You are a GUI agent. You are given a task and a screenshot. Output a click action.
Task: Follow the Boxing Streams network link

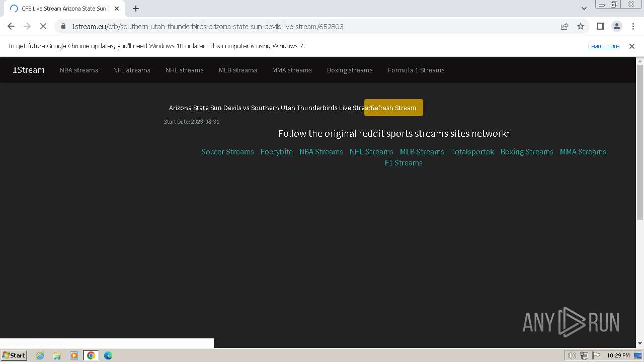point(527,151)
